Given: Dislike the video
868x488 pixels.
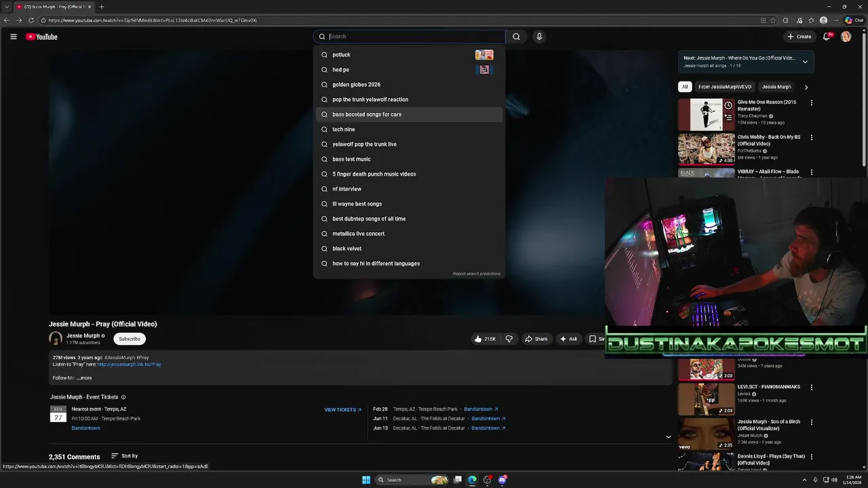Looking at the screenshot, I should (509, 339).
